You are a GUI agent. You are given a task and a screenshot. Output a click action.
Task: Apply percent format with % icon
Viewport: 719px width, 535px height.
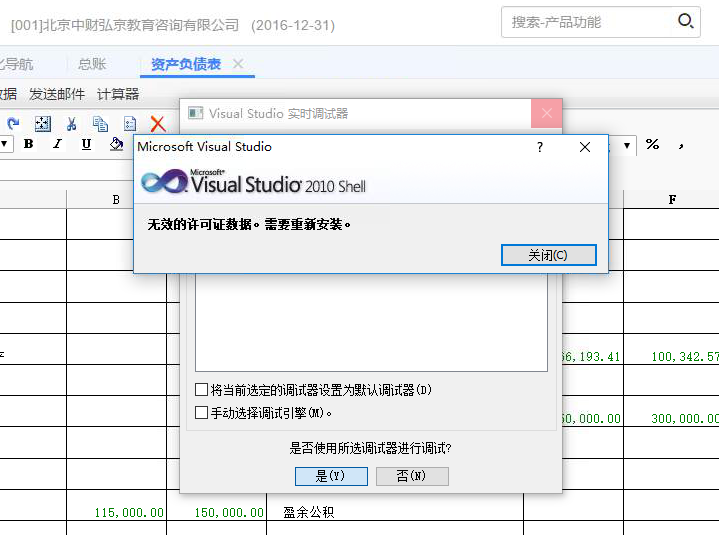tap(652, 144)
